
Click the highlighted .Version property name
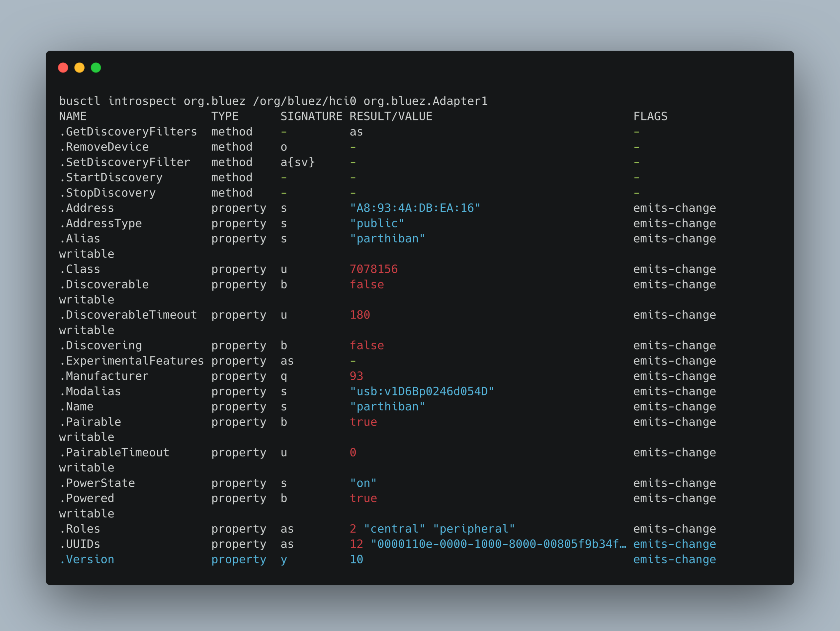tap(87, 559)
